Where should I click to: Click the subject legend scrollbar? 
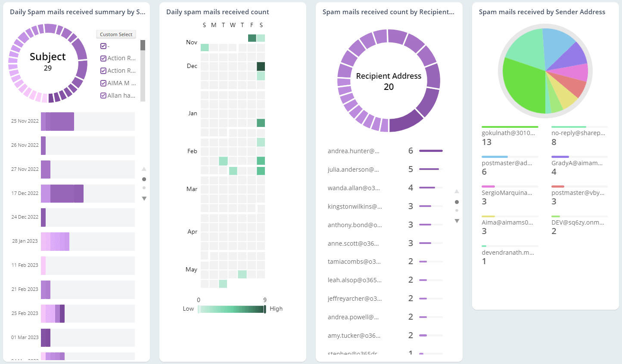(x=143, y=46)
